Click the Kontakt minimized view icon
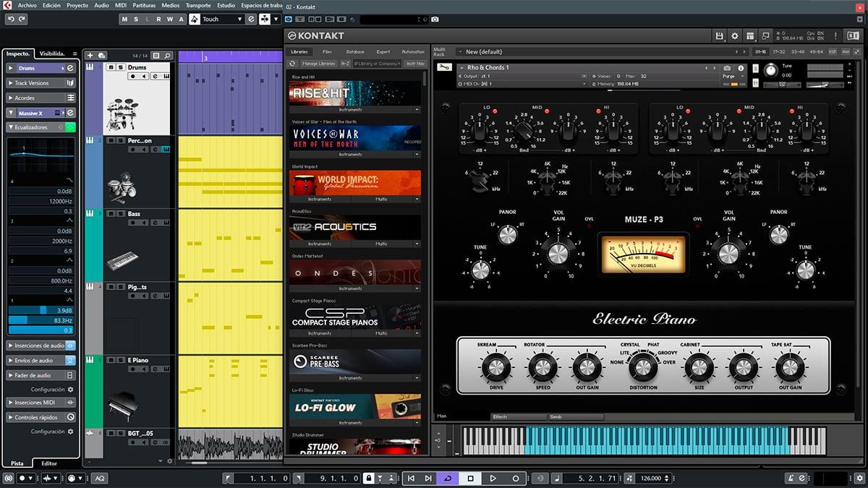 tap(765, 35)
